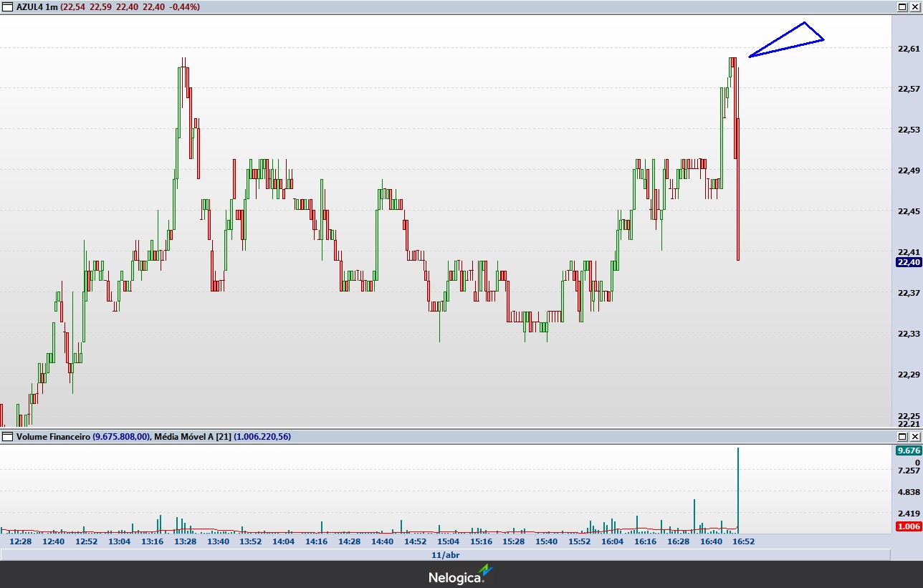Click the 7.257 volume axis label
Image resolution: width=923 pixels, height=588 pixels.
908,471
